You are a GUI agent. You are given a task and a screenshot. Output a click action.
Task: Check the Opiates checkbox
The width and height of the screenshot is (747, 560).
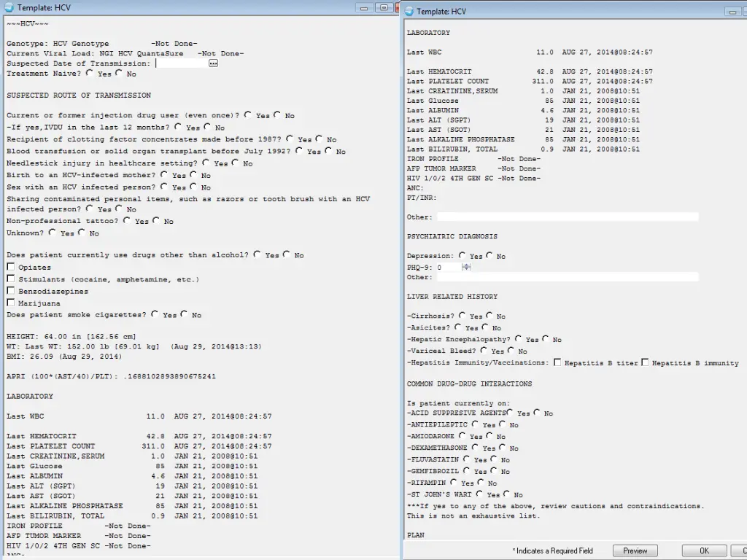click(x=11, y=267)
